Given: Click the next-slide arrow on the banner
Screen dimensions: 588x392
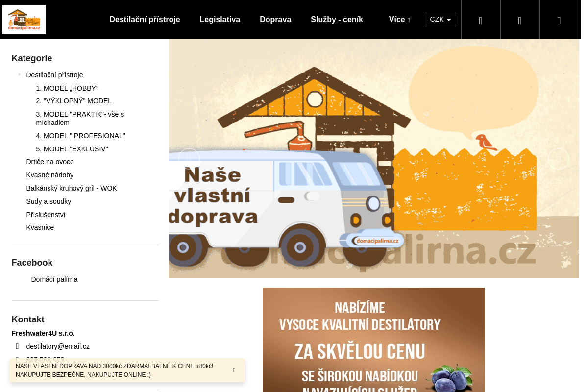Looking at the screenshot, I should [559, 158].
